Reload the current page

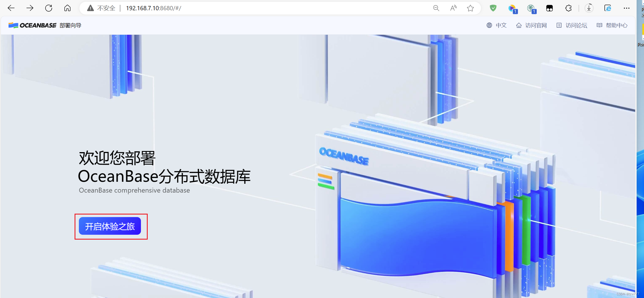click(x=49, y=8)
